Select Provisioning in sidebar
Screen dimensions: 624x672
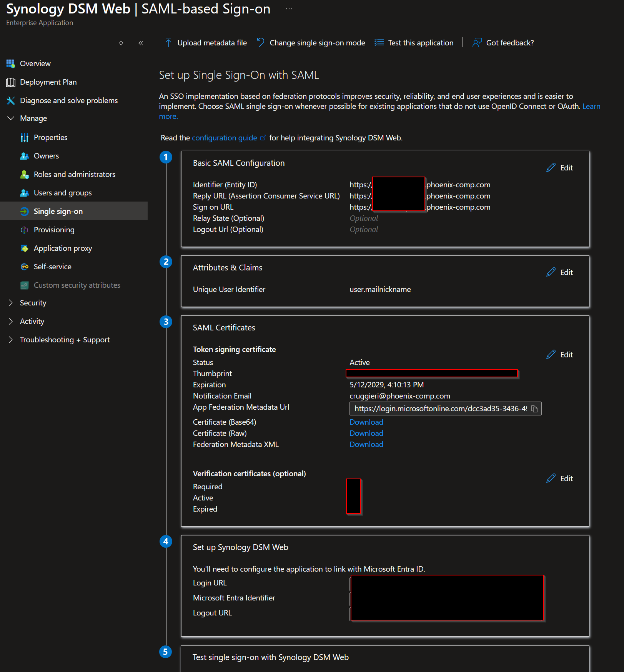point(54,230)
